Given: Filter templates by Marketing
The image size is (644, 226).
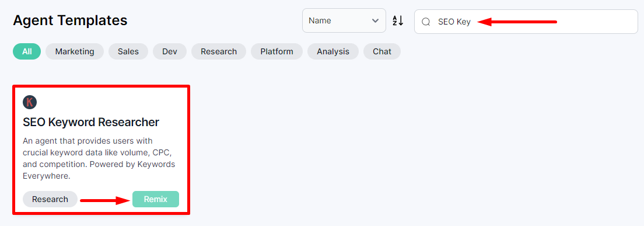Looking at the screenshot, I should 75,51.
